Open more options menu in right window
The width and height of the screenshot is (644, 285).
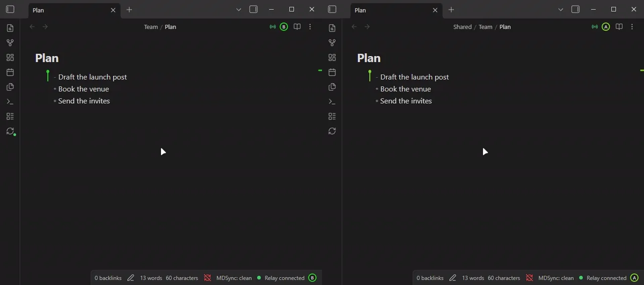tap(632, 27)
